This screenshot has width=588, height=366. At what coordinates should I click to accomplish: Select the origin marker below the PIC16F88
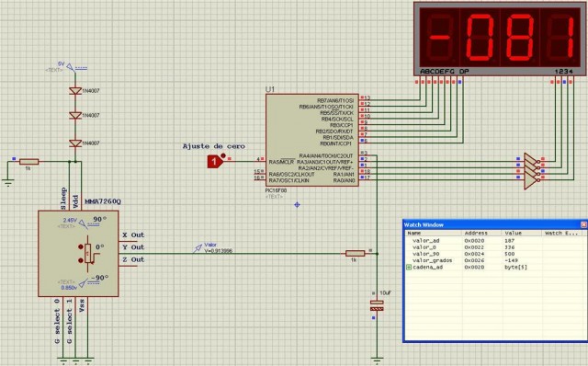[x=297, y=204]
